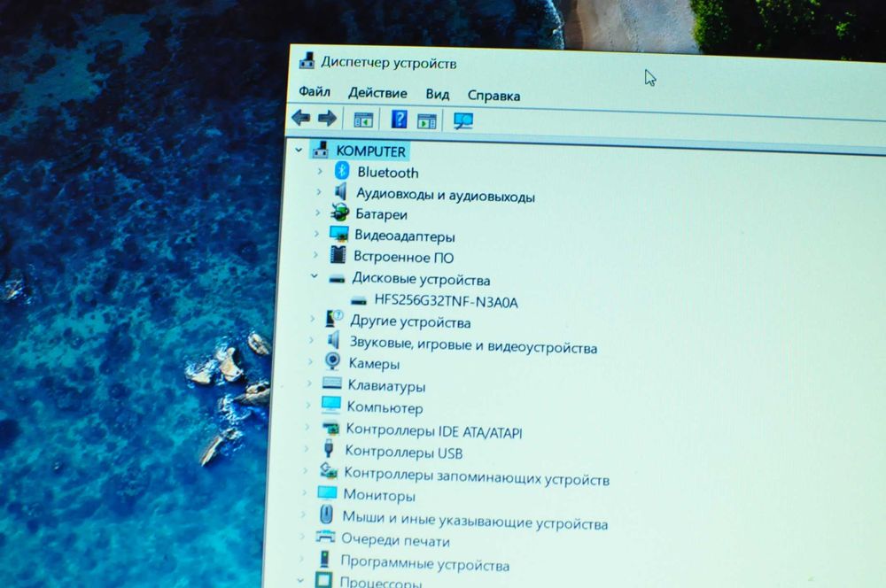Expand the Аудиовходы и аудиовыходы category

[319, 192]
